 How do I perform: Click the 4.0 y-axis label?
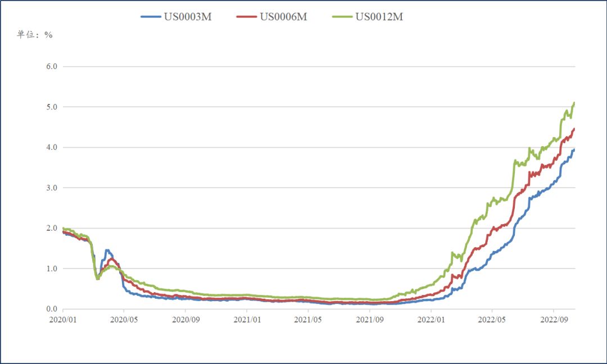(52, 147)
